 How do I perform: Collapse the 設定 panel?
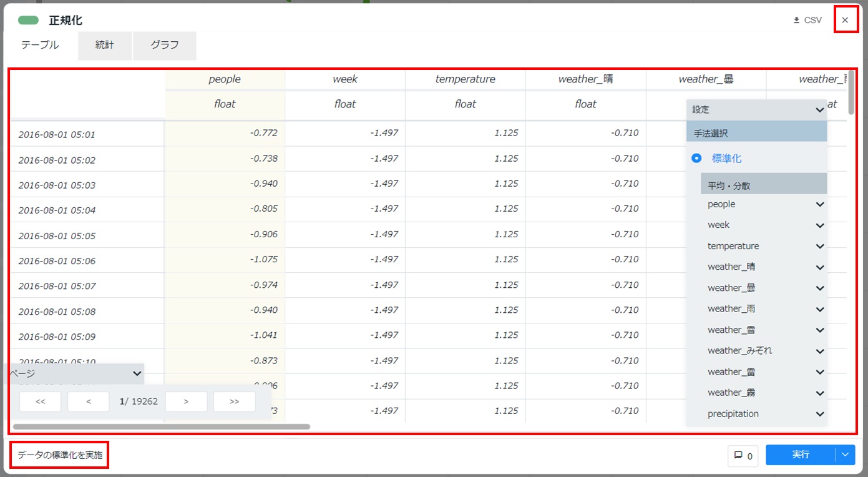[819, 110]
